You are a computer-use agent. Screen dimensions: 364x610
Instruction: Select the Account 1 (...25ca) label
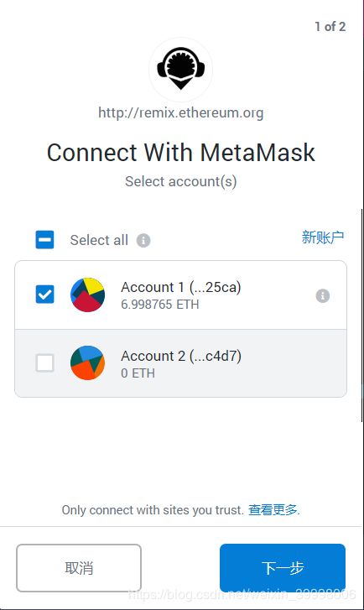[181, 287]
